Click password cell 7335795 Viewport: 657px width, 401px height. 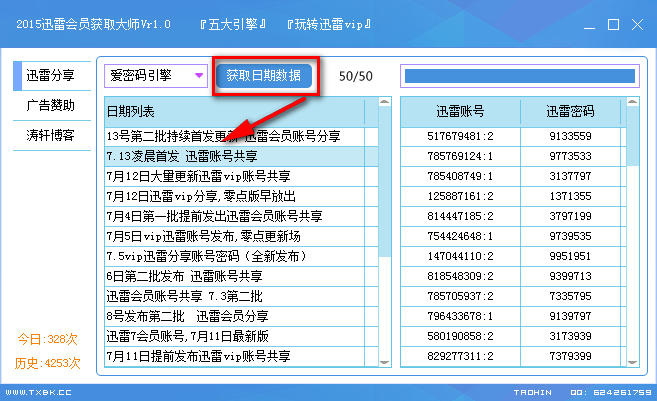click(x=570, y=296)
